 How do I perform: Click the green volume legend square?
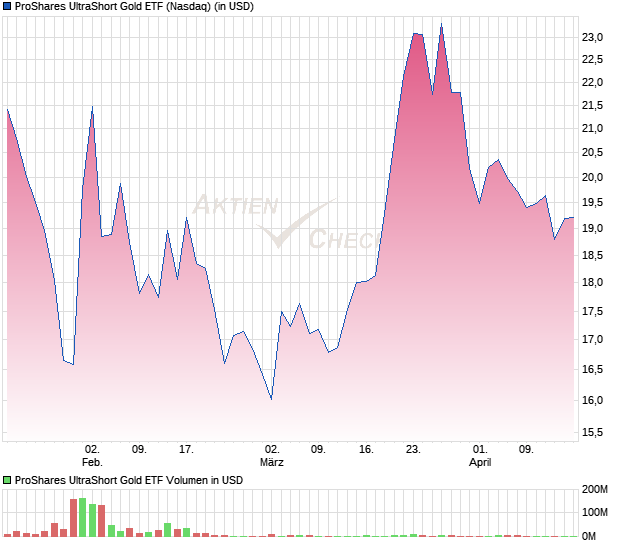8,480
